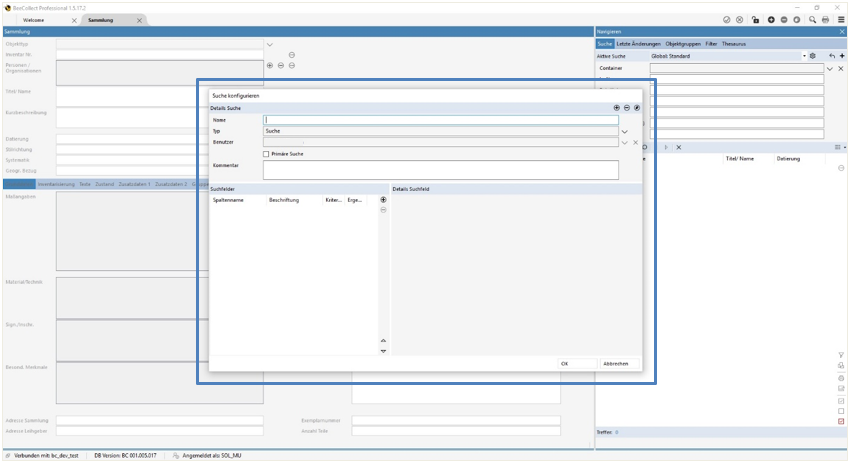Confirm dialog with the OK button
851x465 pixels.
click(x=564, y=364)
